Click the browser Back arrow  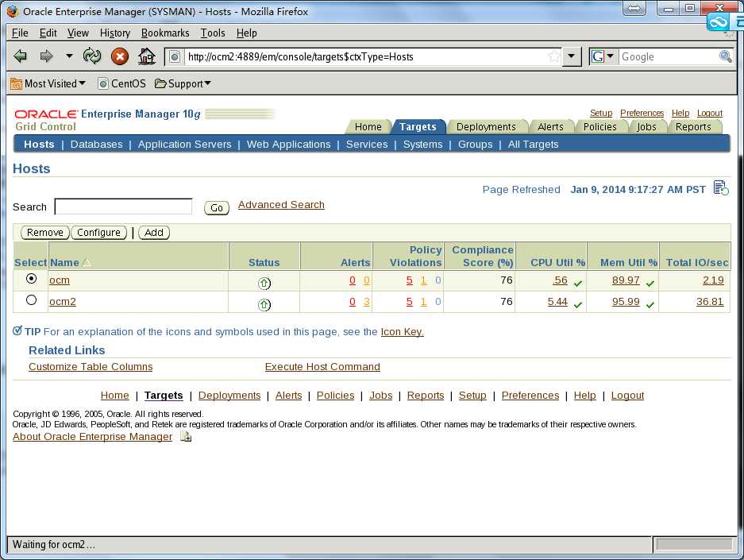pyautogui.click(x=20, y=56)
